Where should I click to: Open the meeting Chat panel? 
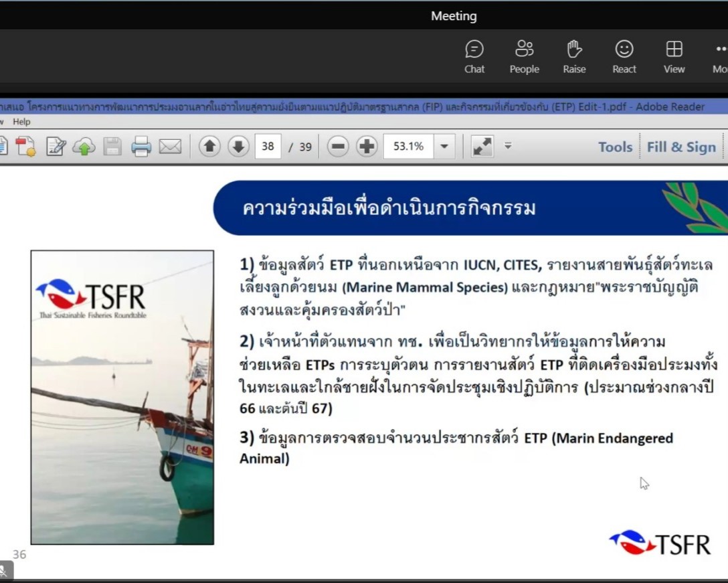[x=474, y=56]
